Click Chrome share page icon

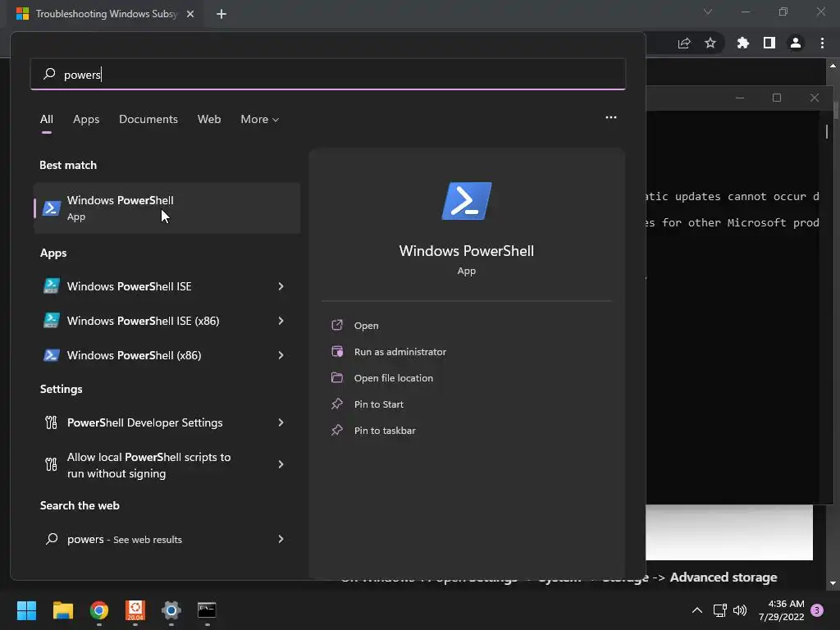(684, 43)
